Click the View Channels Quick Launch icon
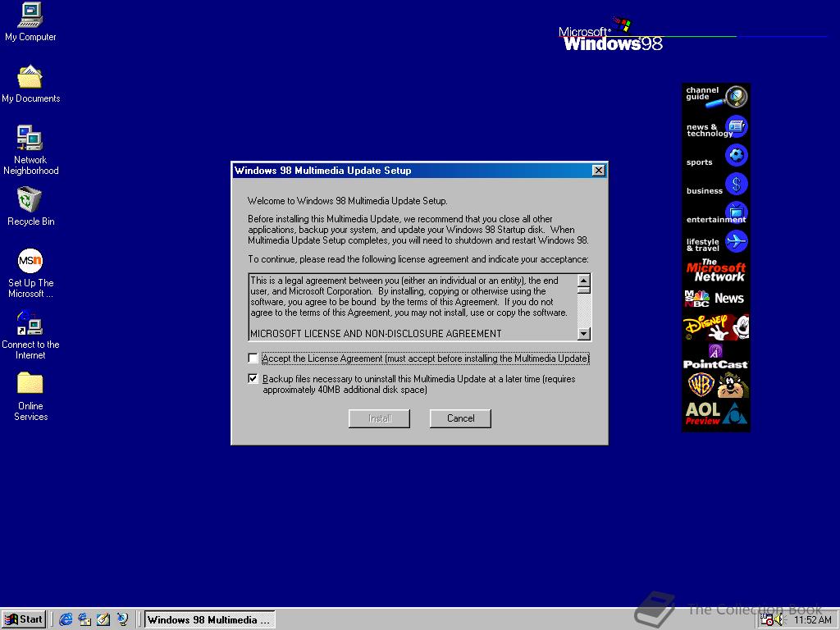 (123, 619)
